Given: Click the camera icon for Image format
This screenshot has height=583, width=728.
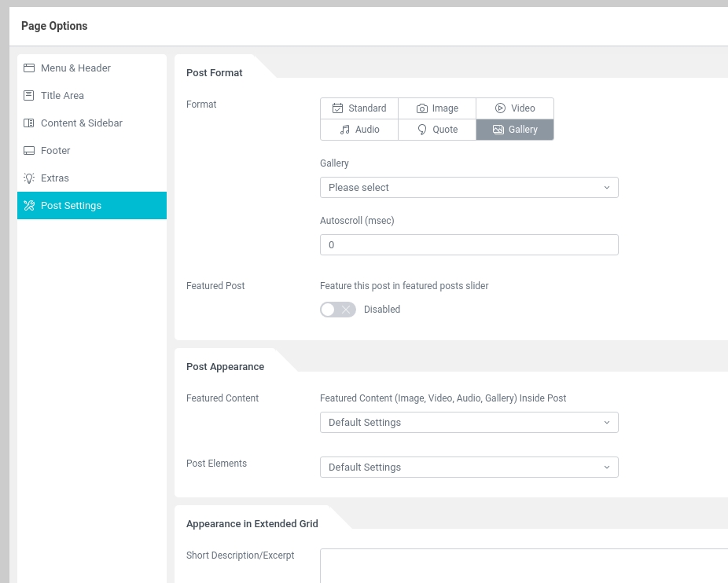Looking at the screenshot, I should (x=422, y=108).
